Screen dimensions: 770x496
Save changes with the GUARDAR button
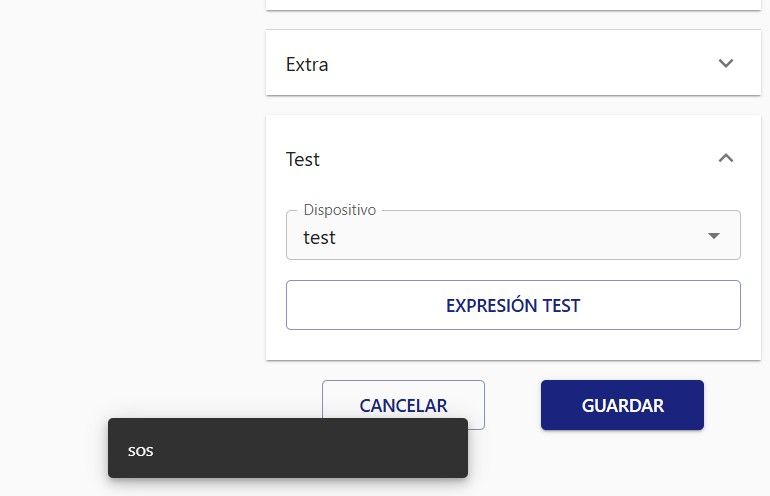(x=622, y=405)
